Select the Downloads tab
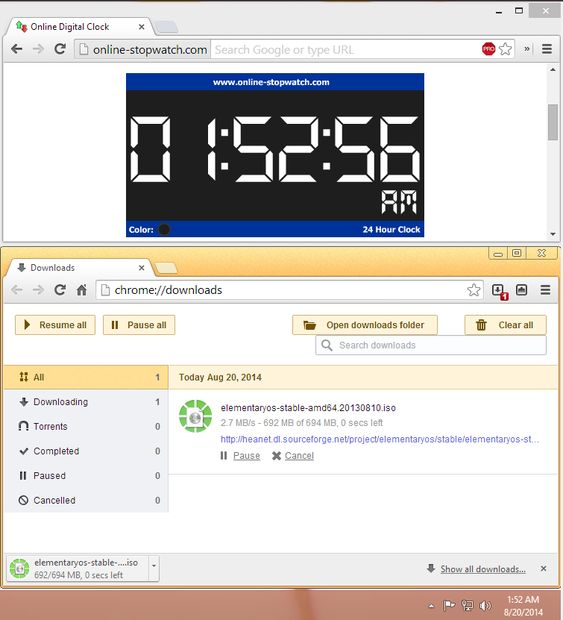563x620 pixels. click(x=79, y=268)
